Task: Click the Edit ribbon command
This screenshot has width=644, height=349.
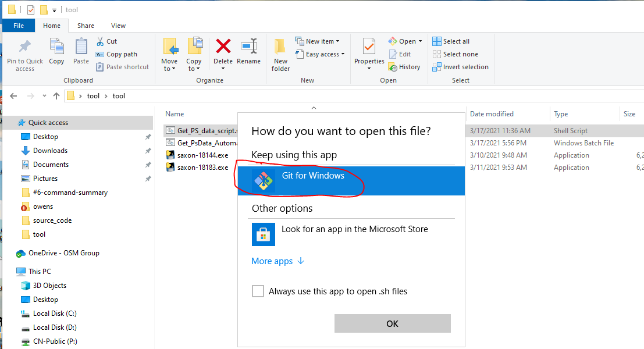Action: point(400,54)
